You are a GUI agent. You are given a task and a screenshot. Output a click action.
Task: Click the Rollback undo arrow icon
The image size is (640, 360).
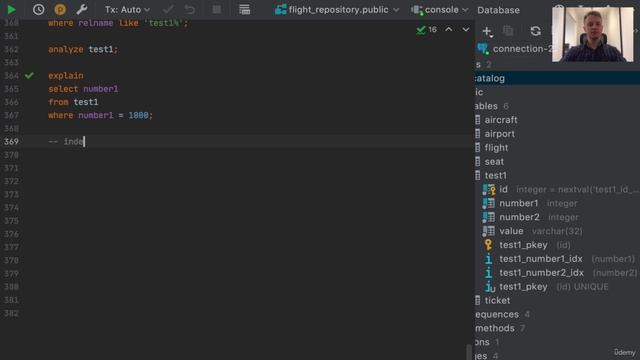click(190, 9)
